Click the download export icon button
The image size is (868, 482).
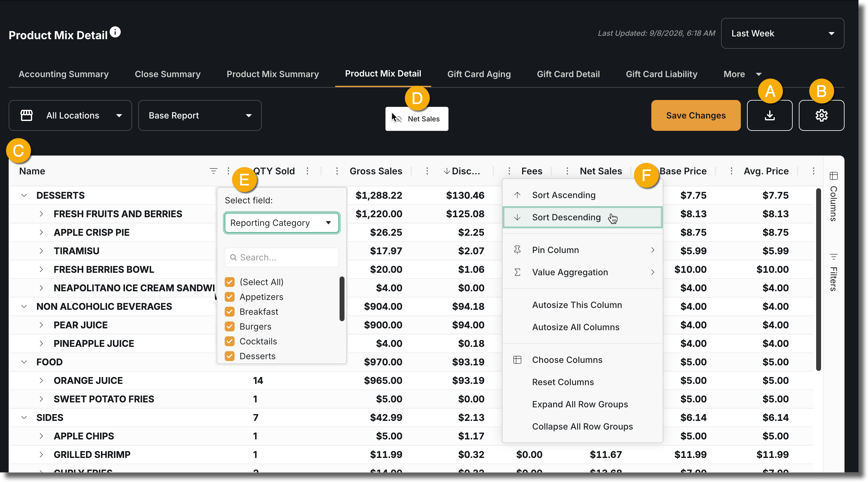click(x=769, y=115)
